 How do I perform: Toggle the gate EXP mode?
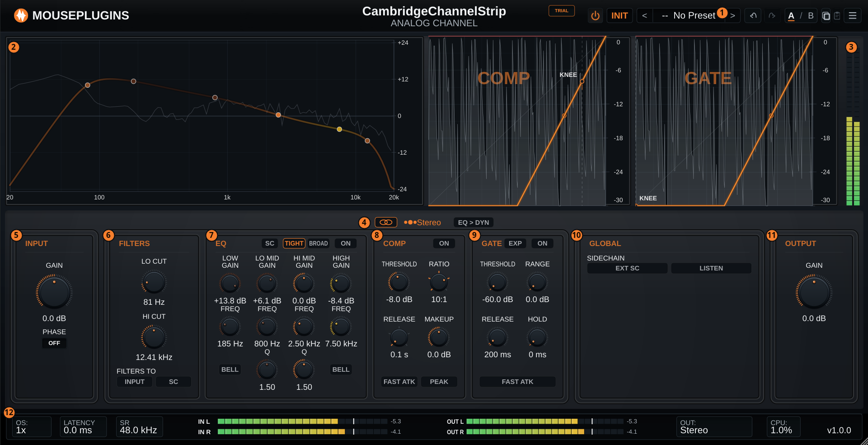click(515, 243)
